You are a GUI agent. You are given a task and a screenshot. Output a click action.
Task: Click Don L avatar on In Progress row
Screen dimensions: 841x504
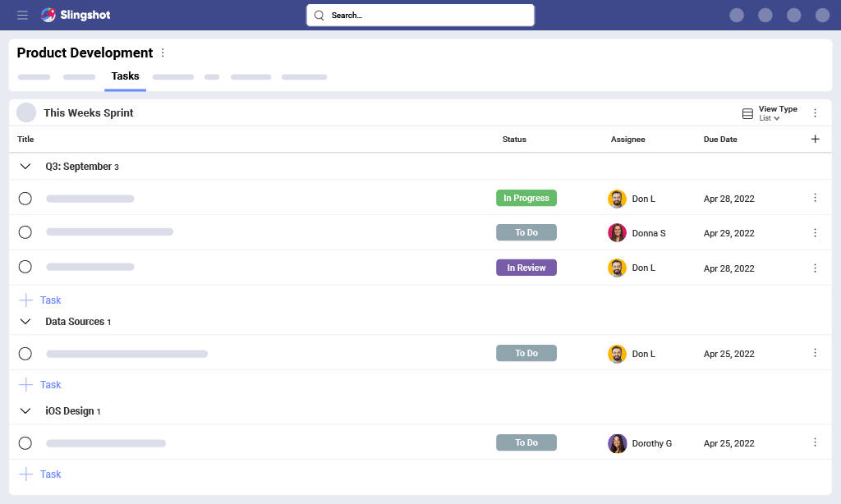tap(617, 199)
